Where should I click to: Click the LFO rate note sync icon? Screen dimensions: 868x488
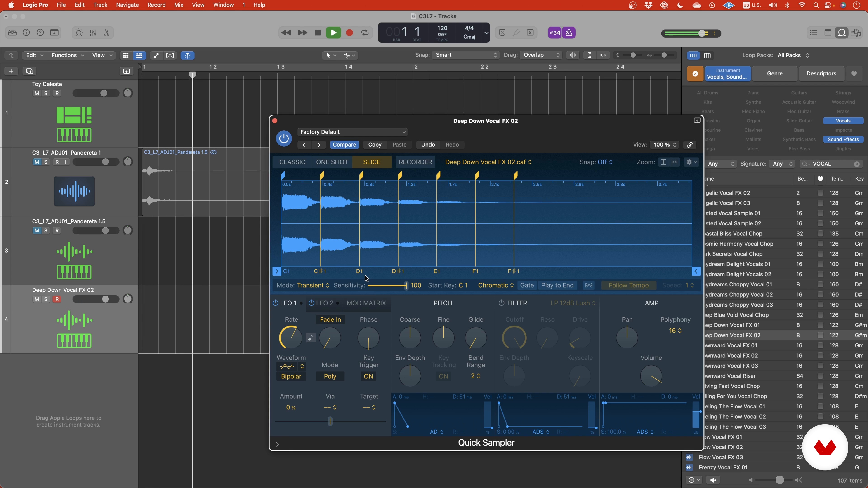click(310, 338)
